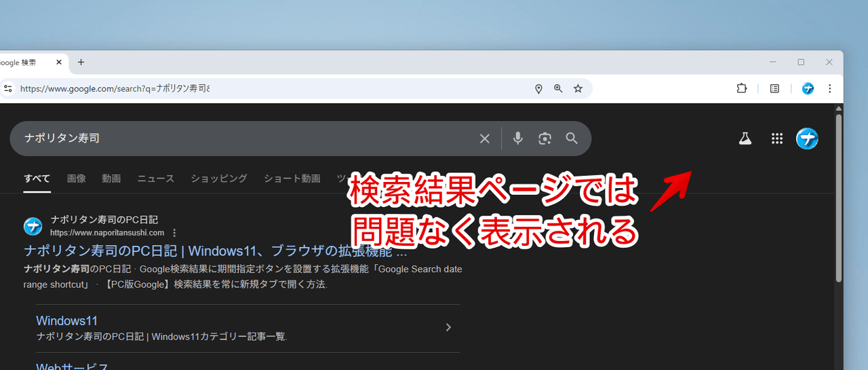Expand the Windows11 sitelink chevron
Screen dimensions: 868x370
[448, 327]
